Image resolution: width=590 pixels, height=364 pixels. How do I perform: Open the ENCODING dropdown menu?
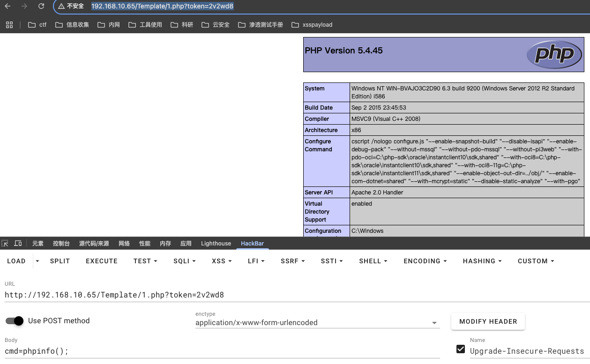(x=425, y=261)
